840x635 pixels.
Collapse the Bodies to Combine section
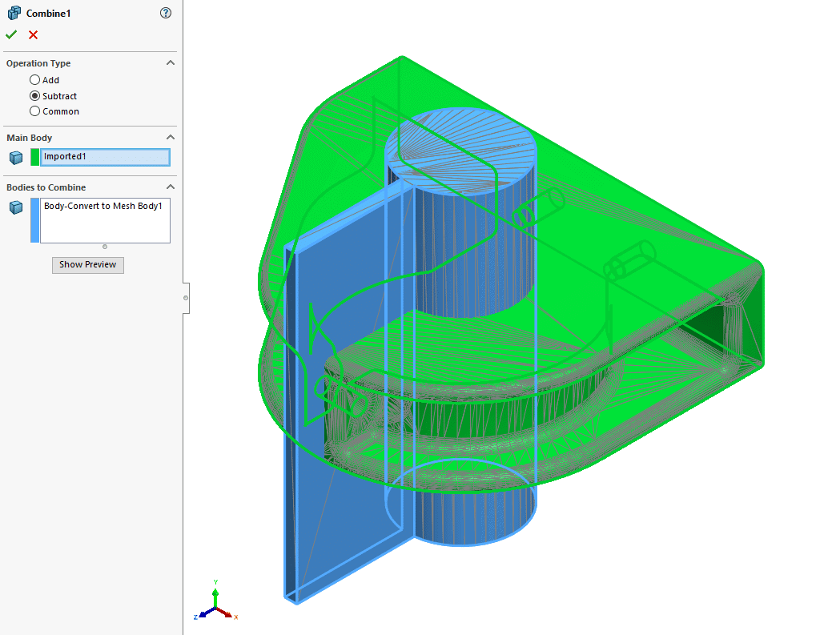171,186
